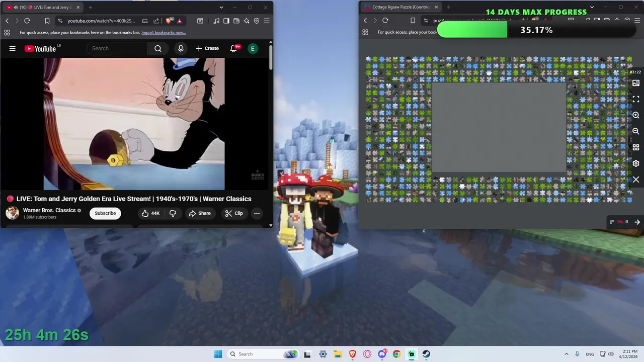Open a new tab in YouTube window
This screenshot has width=644, height=362.
[91, 7]
